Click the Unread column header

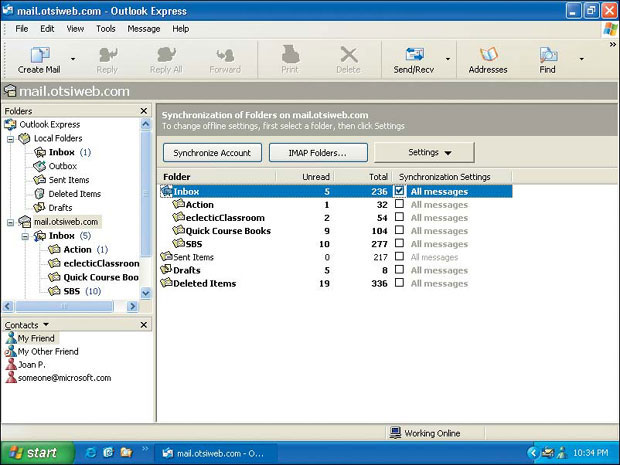[305, 177]
